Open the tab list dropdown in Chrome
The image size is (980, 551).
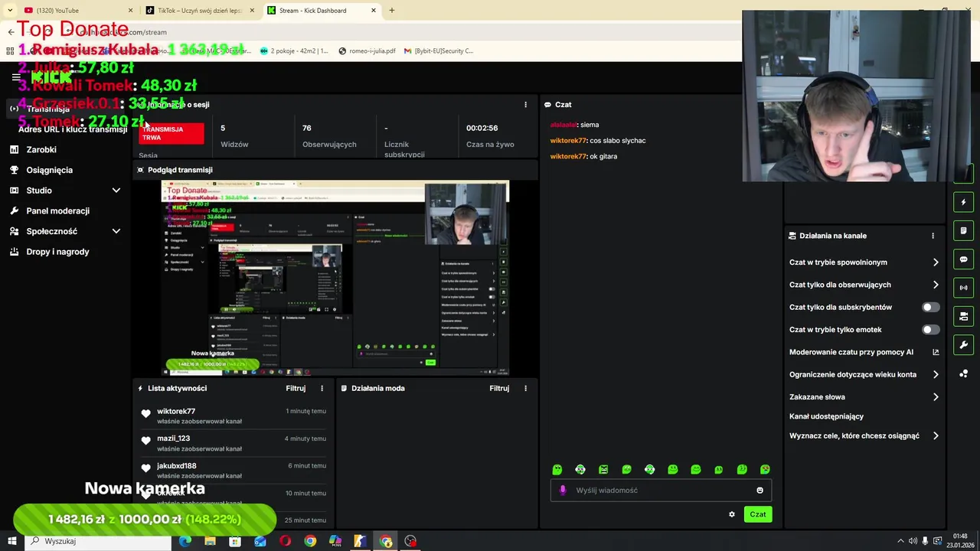[x=10, y=11]
